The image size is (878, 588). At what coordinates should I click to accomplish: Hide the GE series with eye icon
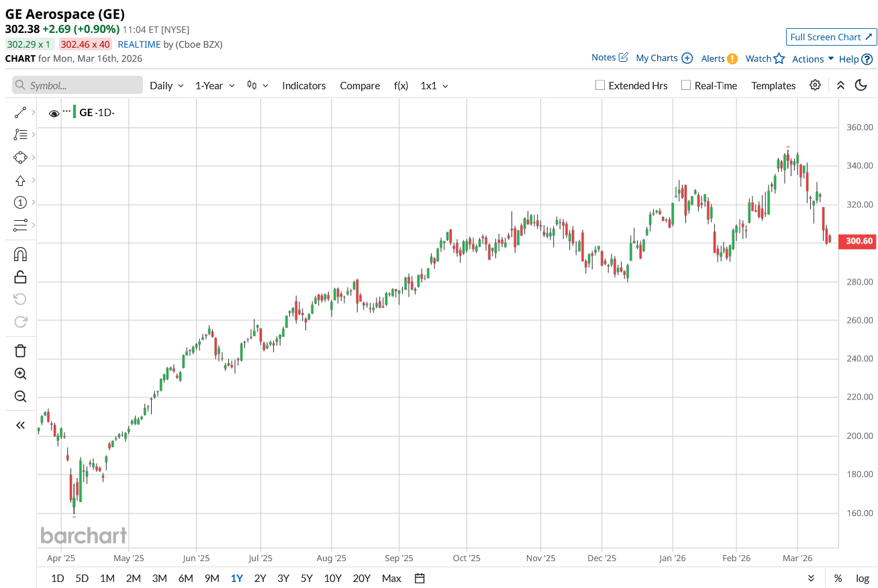(x=54, y=113)
